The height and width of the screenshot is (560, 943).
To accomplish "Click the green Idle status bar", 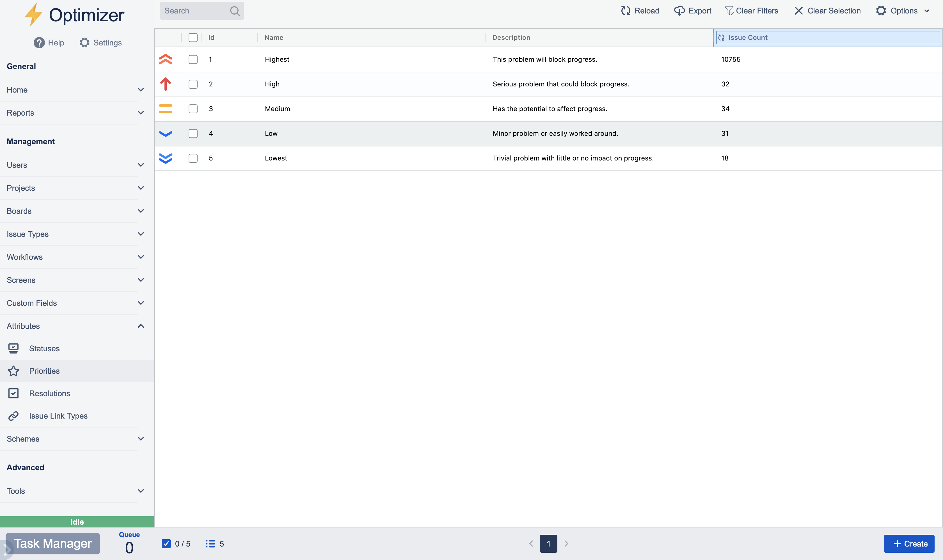I will pyautogui.click(x=77, y=522).
